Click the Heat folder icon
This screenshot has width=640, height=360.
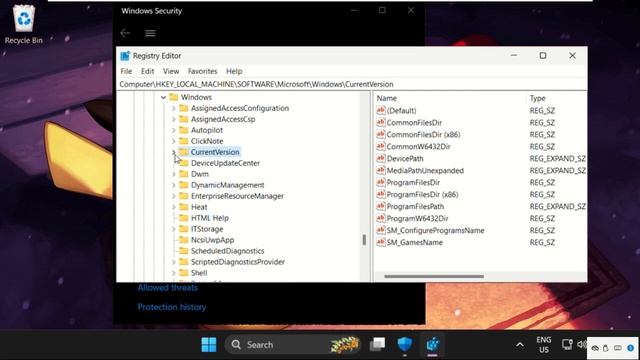coord(184,207)
